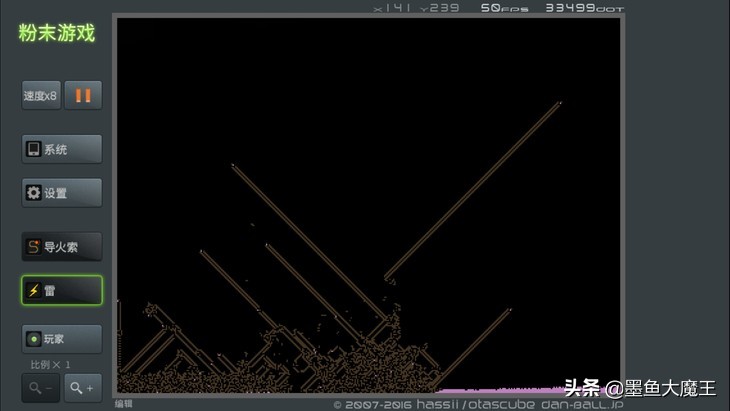Click the 编辑 label below the canvas
The width and height of the screenshot is (730, 411).
pyautogui.click(x=124, y=404)
